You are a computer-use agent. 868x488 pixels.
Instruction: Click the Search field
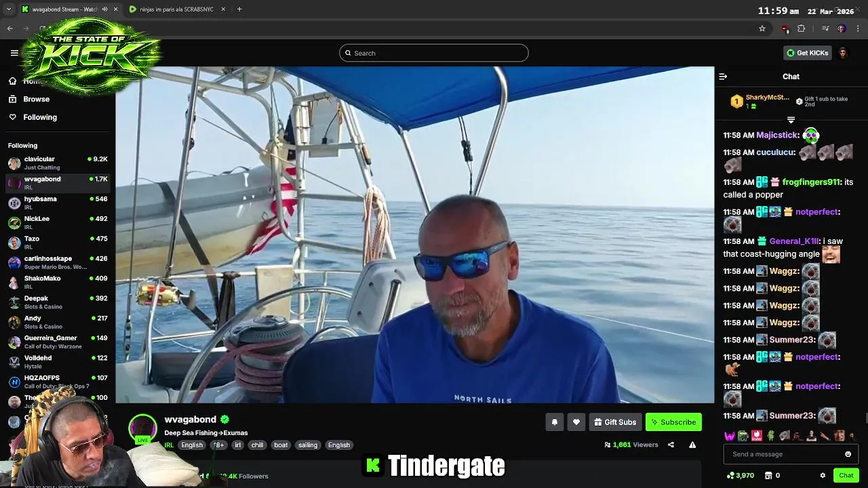click(x=434, y=53)
